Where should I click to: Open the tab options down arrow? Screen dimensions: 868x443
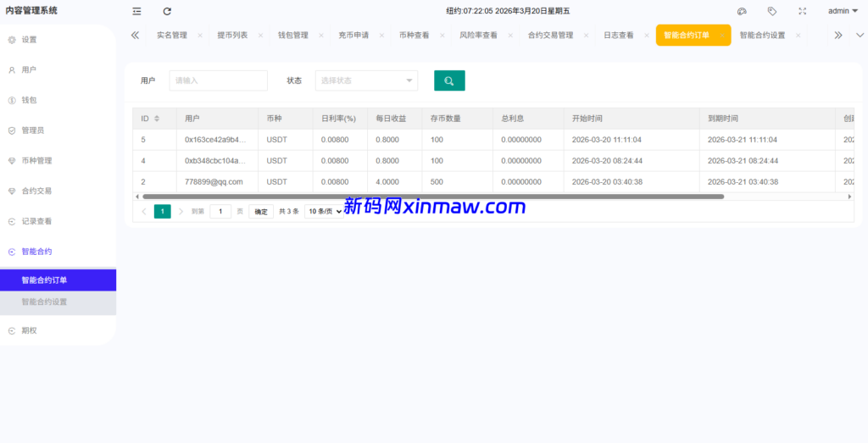tap(860, 35)
